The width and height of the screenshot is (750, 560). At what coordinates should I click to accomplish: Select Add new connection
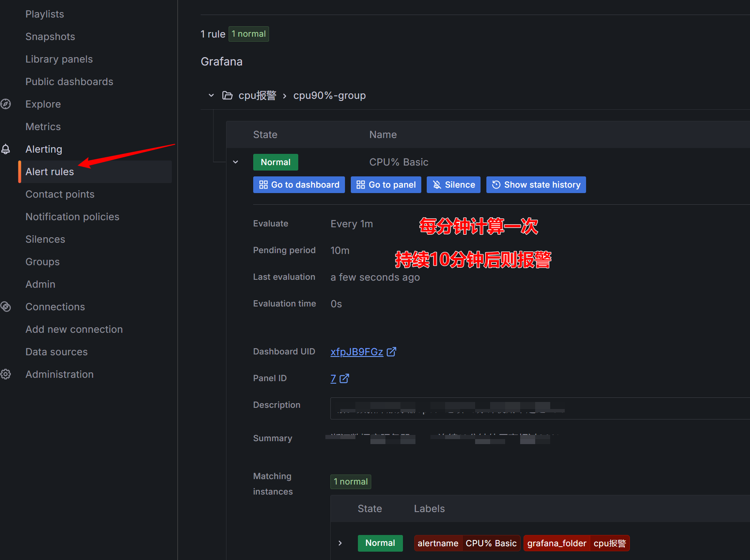[x=74, y=329]
